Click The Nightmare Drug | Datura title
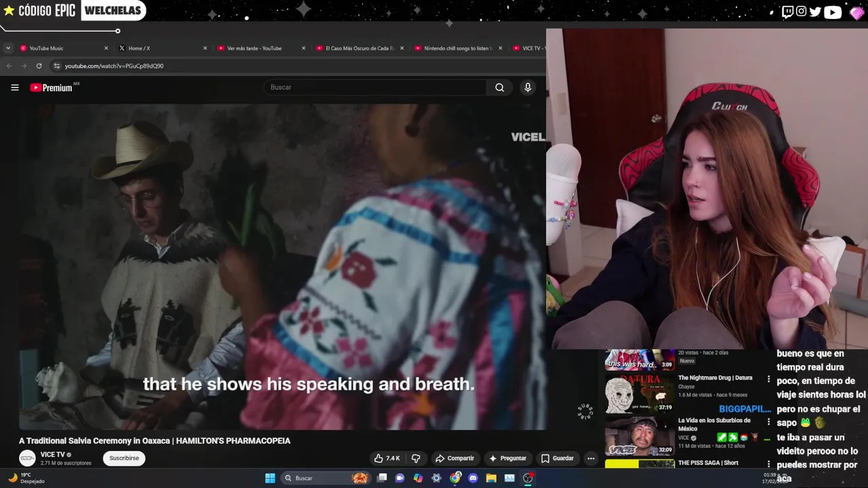 715,378
